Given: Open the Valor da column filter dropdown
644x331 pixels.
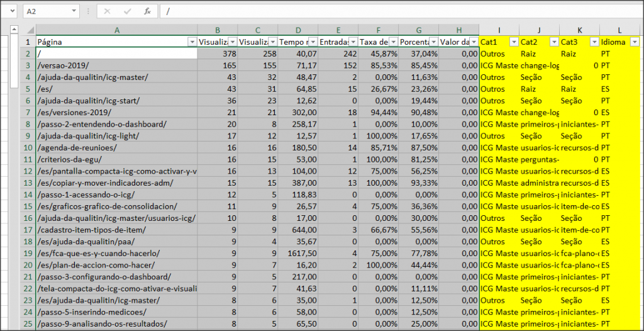Looking at the screenshot, I should pos(474,42).
